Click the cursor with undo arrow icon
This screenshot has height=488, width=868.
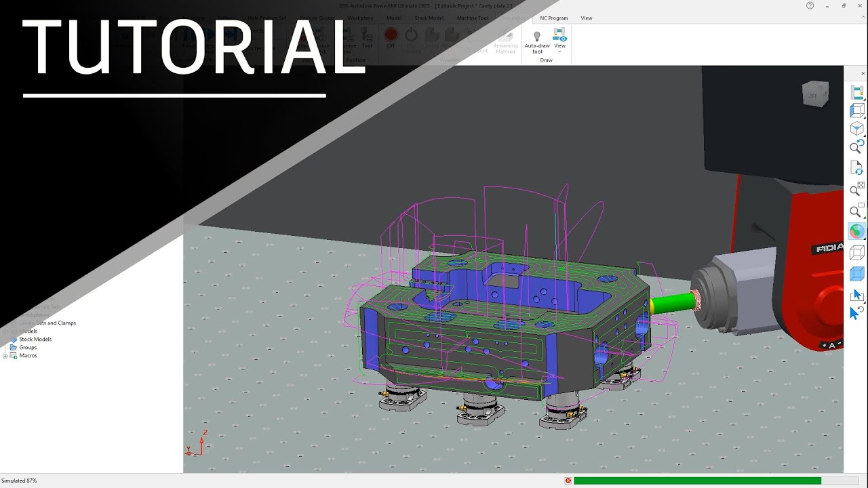tap(857, 313)
